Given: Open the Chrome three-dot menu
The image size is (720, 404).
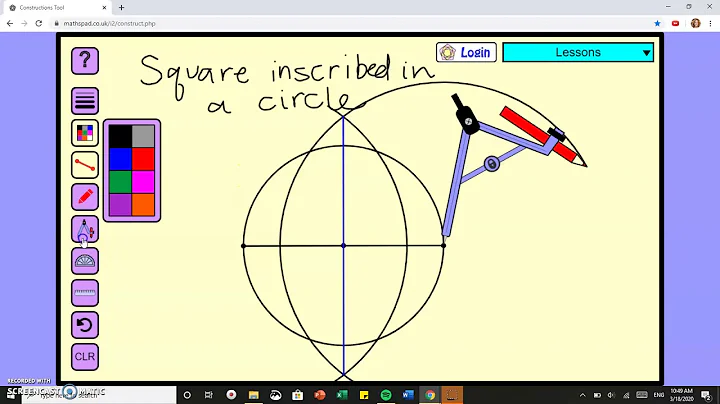Looking at the screenshot, I should [x=710, y=23].
